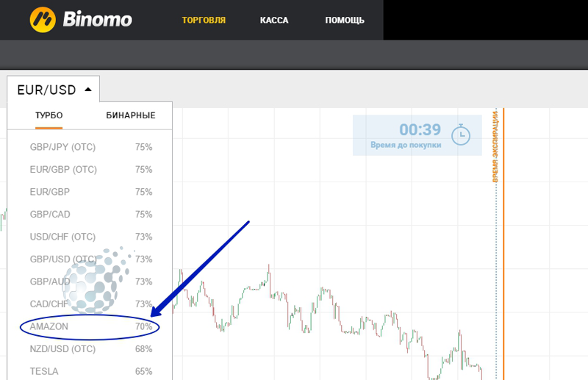This screenshot has height=380, width=588.
Task: Click the Binomo brand name text
Action: pyautogui.click(x=98, y=19)
